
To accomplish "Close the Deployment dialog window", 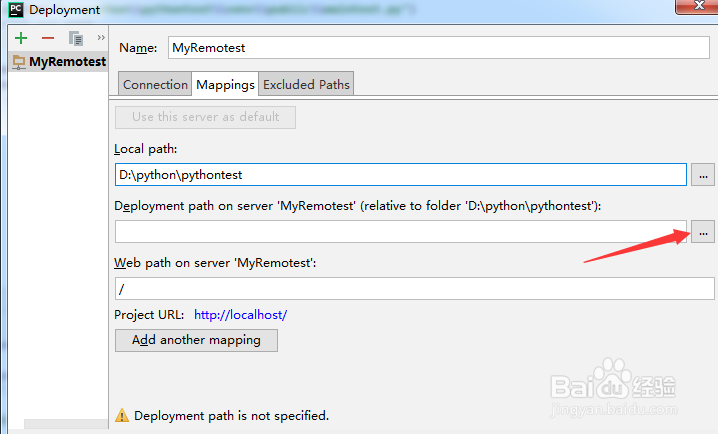I will click(x=698, y=6).
